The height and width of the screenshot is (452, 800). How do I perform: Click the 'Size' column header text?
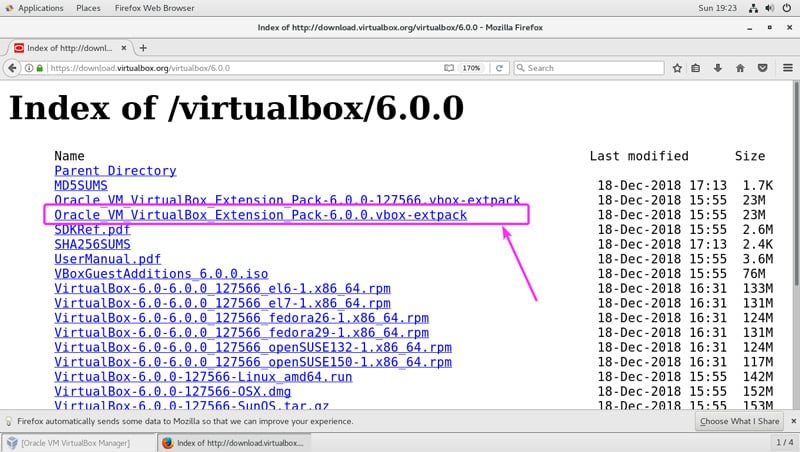[750, 156]
